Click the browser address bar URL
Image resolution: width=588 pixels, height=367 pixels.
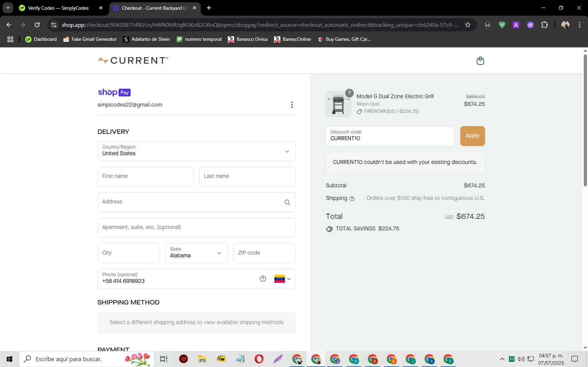click(260, 25)
